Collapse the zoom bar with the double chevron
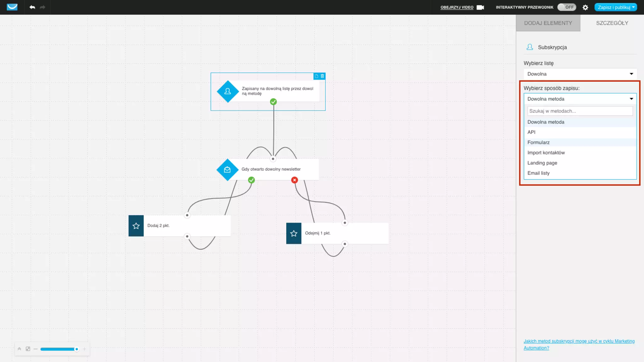The image size is (644, 362). 19,349
